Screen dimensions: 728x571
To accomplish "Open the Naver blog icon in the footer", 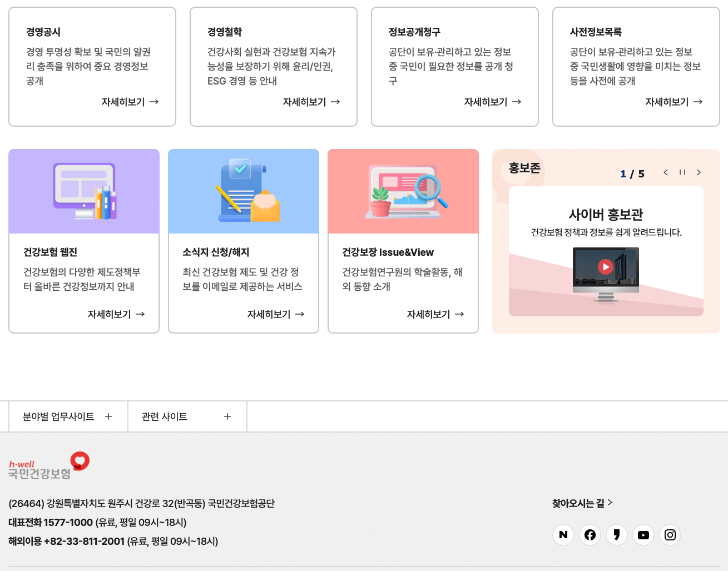I will 563,535.
